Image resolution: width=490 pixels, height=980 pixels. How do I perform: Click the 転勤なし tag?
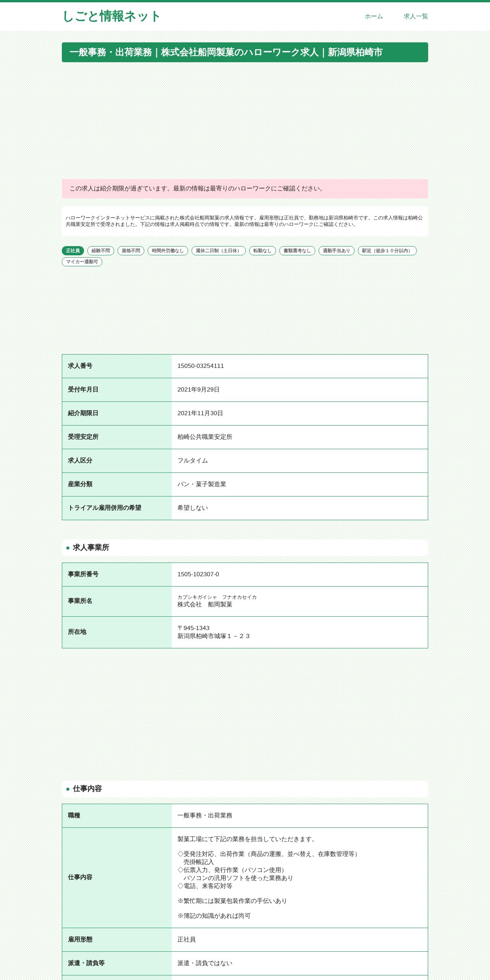point(263,251)
